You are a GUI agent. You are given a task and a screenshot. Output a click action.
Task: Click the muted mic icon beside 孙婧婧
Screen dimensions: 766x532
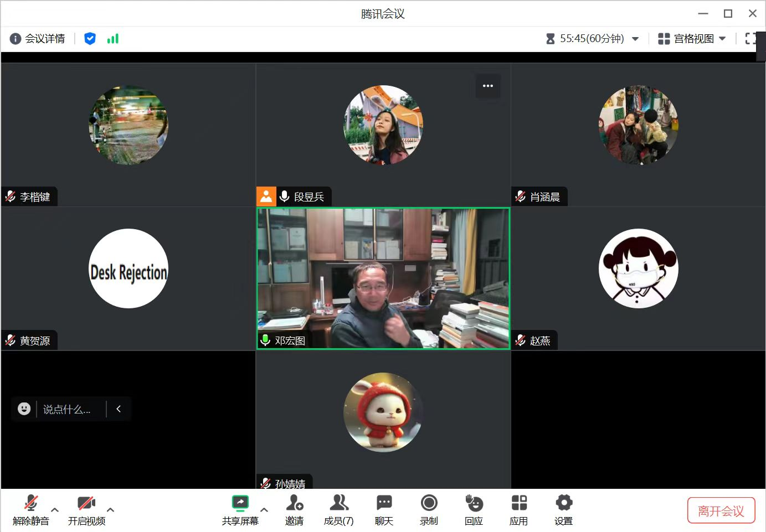(266, 483)
